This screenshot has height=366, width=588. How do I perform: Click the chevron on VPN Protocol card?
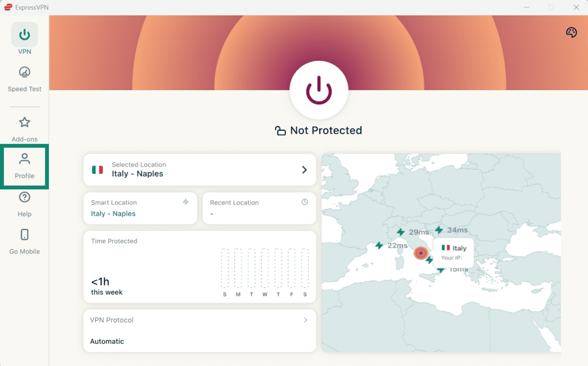coord(305,320)
